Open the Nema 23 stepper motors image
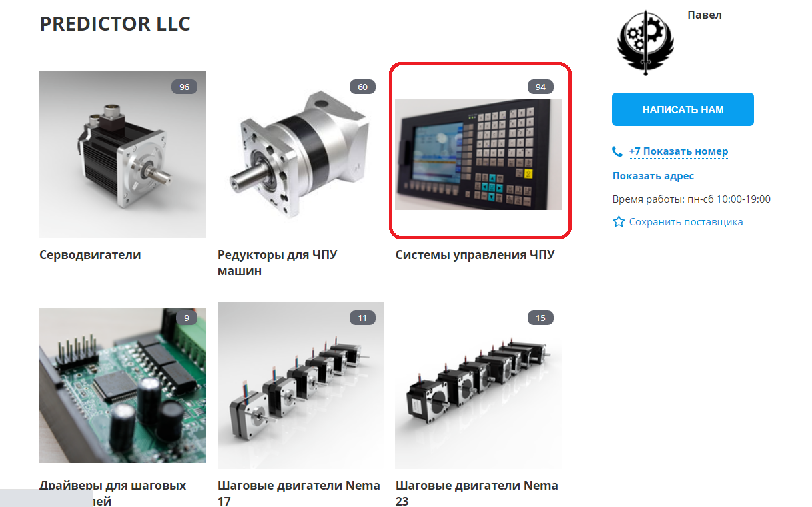 point(478,385)
